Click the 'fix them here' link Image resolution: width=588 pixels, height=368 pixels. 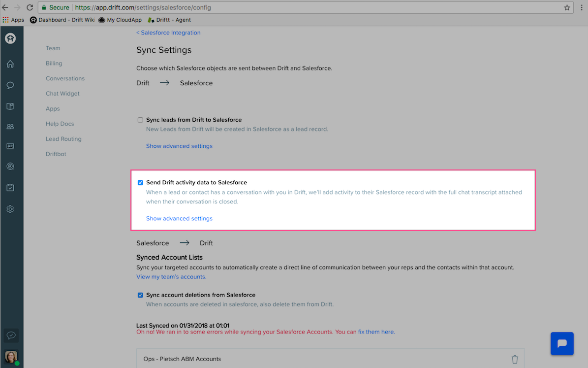[x=376, y=332]
